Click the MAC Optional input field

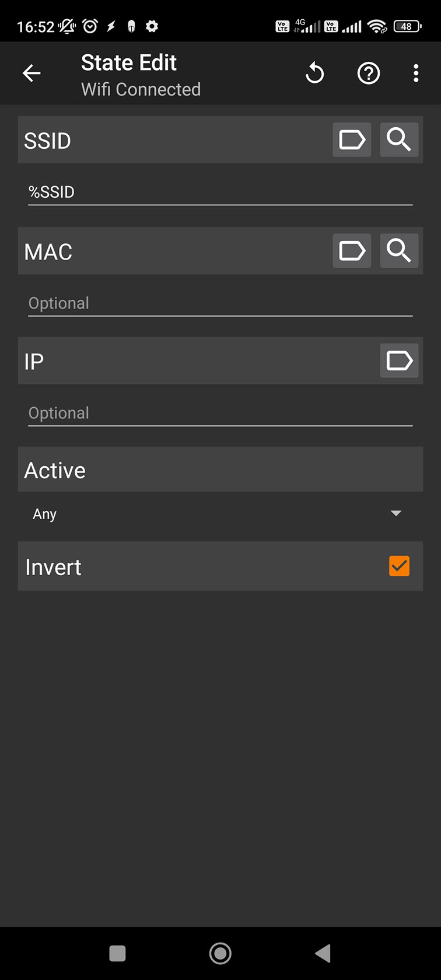click(220, 302)
